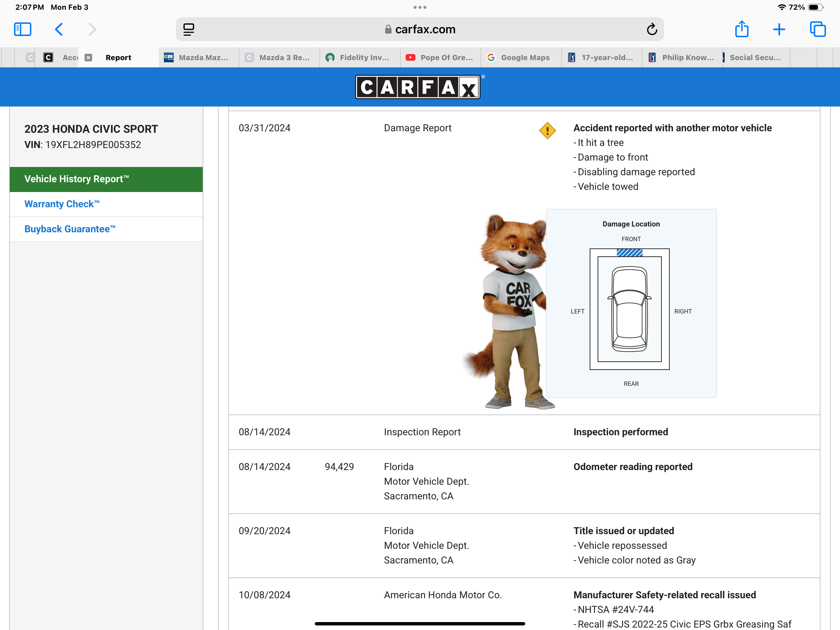Add a new Safari tab

click(x=779, y=29)
